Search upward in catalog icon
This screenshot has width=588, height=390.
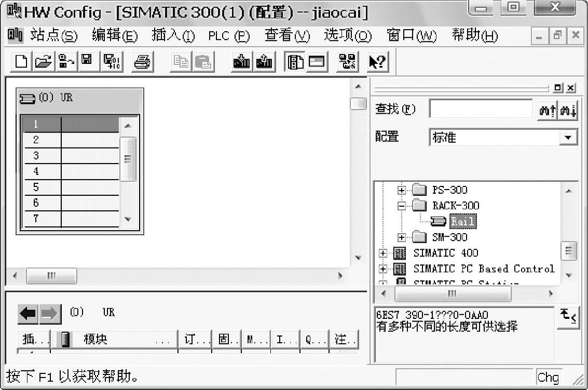[547, 111]
